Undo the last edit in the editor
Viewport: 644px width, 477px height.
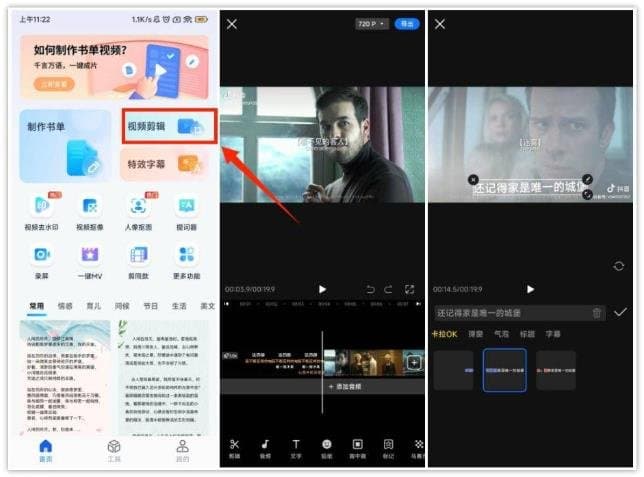(x=370, y=289)
